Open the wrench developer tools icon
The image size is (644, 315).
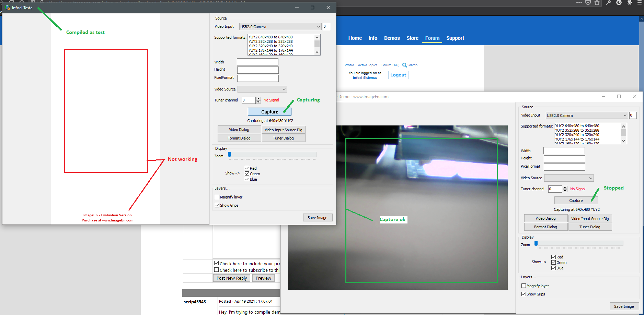pos(609,2)
